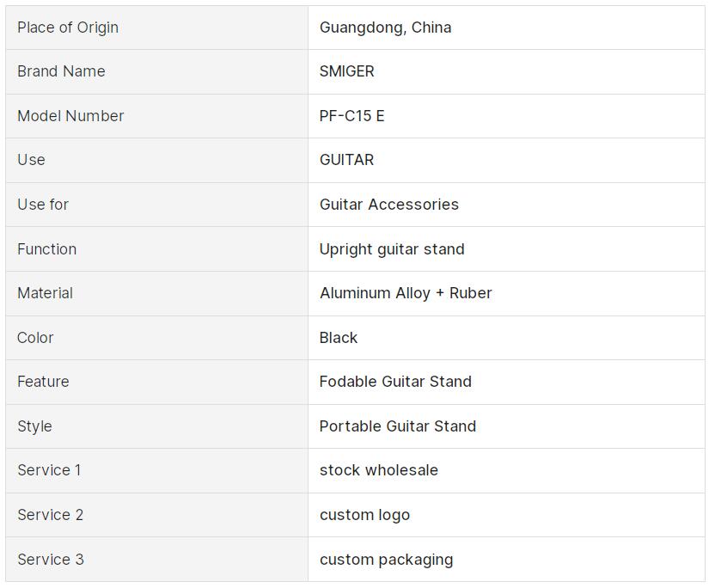This screenshot has width=709, height=588.
Task: Click the 'Material' row label
Action: (45, 293)
